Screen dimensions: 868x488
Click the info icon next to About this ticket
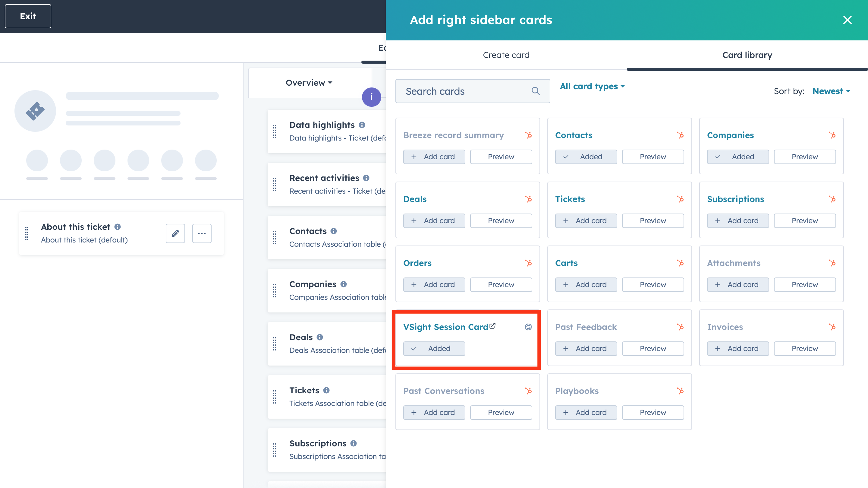coord(117,227)
